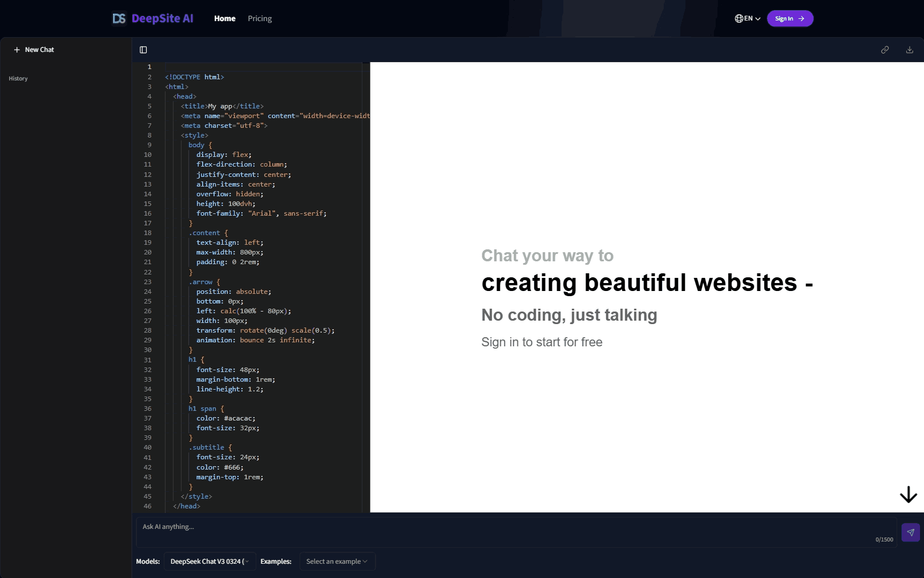Copy the share link icon
The image size is (924, 578).
tap(885, 50)
